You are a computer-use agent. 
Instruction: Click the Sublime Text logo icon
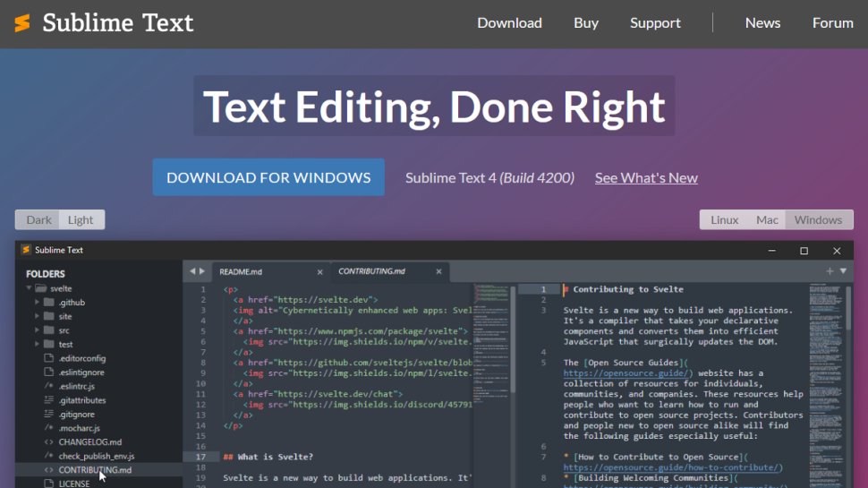(22, 23)
